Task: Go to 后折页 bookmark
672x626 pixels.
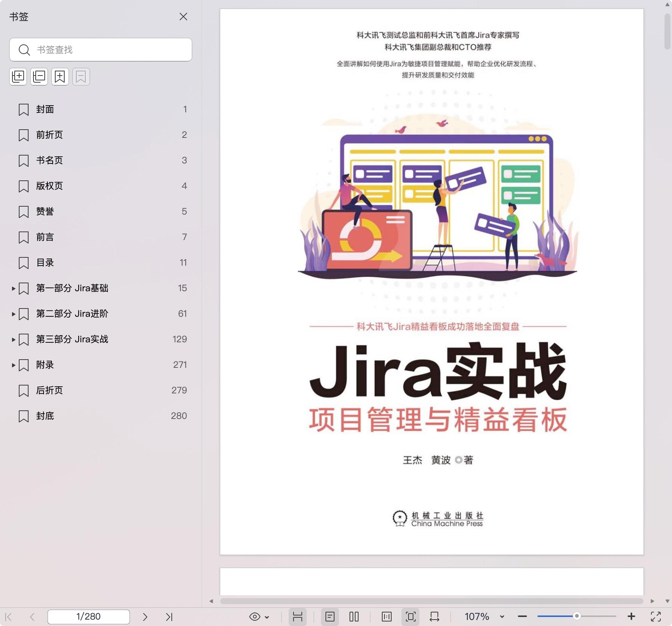Action: [x=50, y=390]
